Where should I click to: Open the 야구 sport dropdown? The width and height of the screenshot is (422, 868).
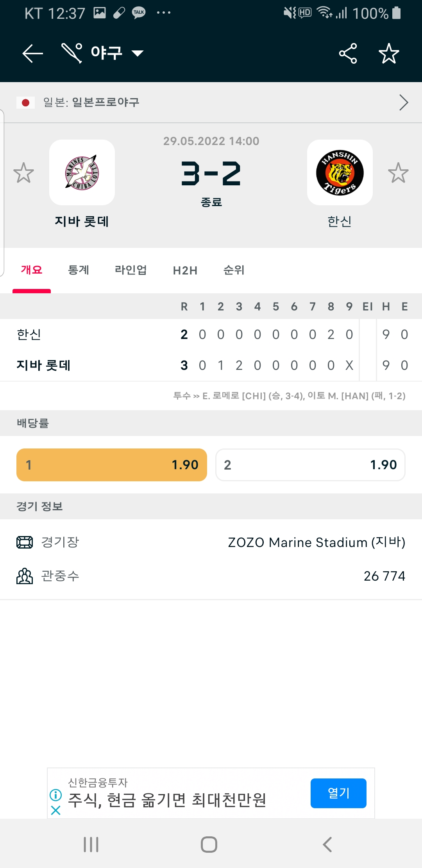pos(103,53)
